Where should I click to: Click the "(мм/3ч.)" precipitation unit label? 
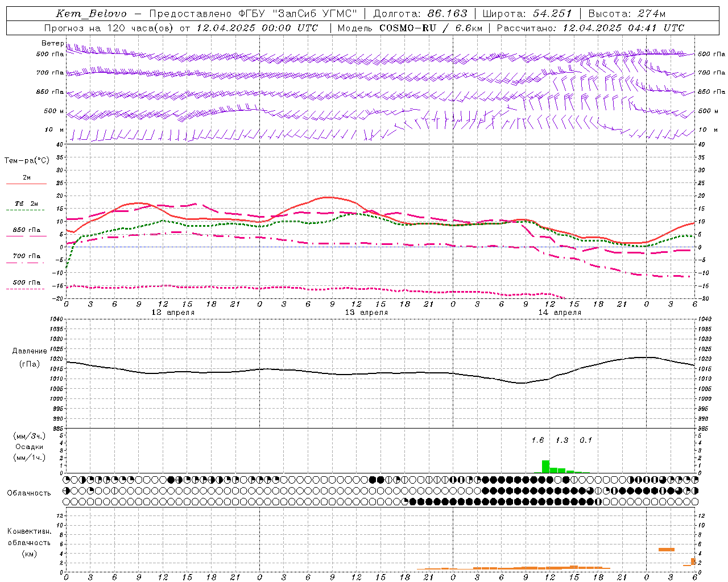[30, 436]
